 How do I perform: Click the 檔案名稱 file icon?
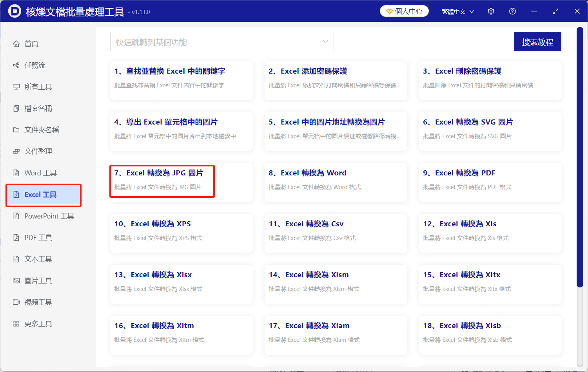point(16,108)
